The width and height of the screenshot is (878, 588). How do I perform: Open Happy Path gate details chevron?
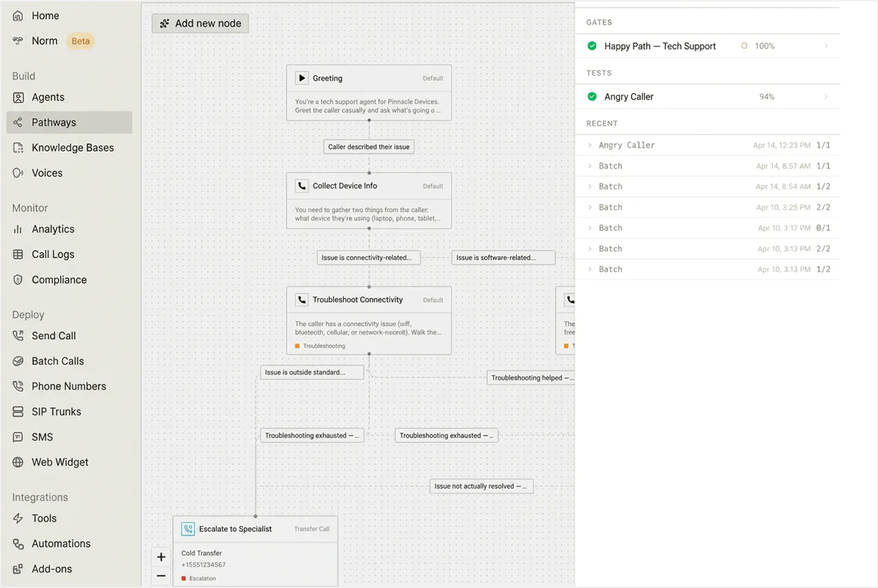pyautogui.click(x=826, y=46)
